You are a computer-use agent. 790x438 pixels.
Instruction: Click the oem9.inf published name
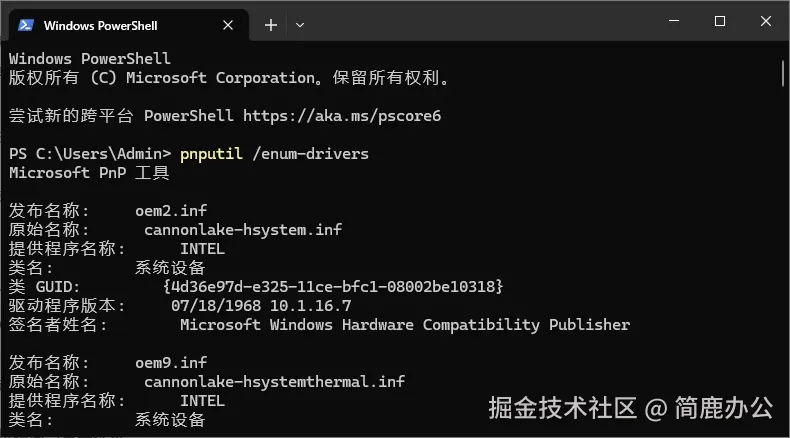tap(171, 363)
